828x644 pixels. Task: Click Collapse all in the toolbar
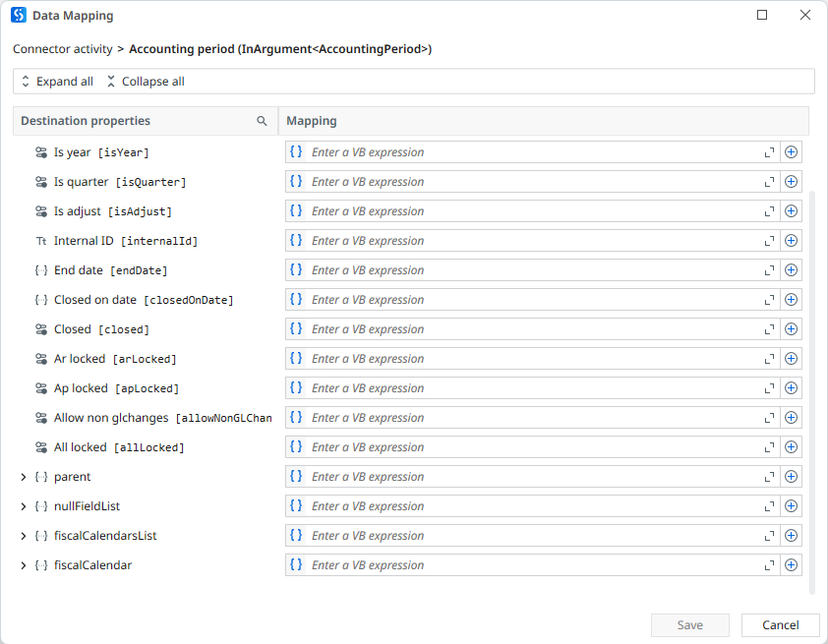click(145, 82)
